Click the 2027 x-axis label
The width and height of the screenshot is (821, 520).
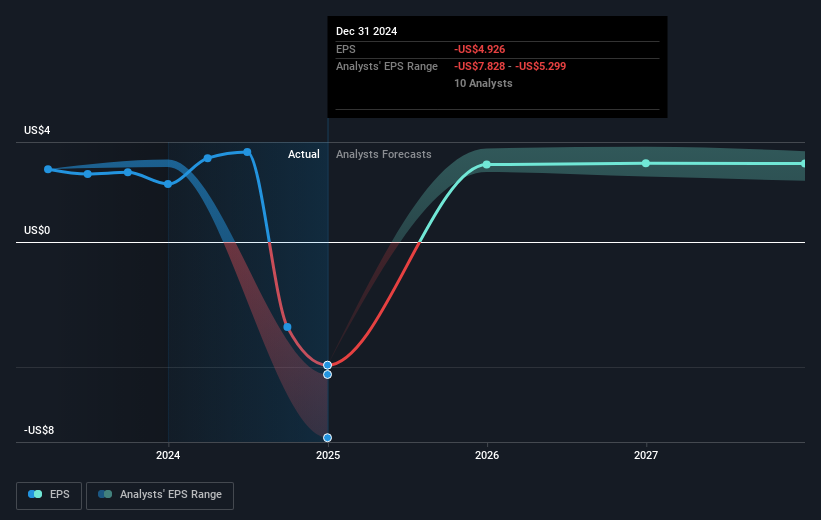tap(646, 456)
